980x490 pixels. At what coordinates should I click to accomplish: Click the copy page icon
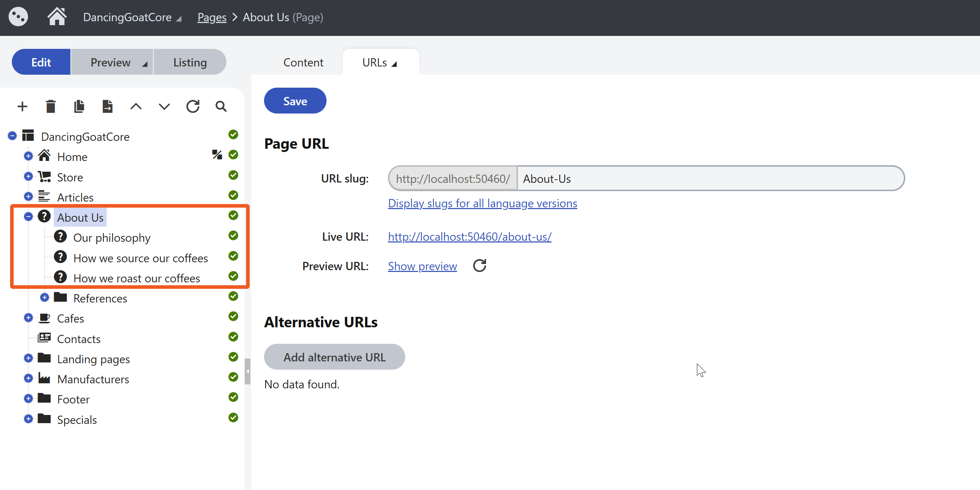click(x=79, y=107)
